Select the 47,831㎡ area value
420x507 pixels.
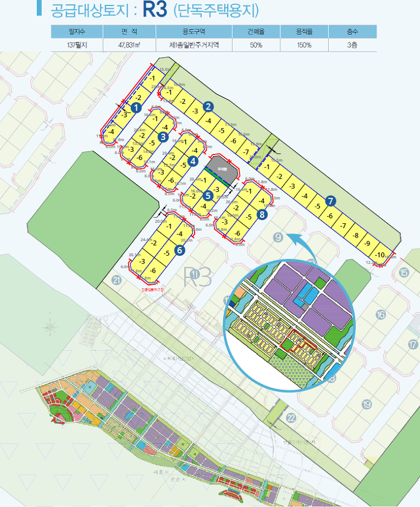point(129,45)
